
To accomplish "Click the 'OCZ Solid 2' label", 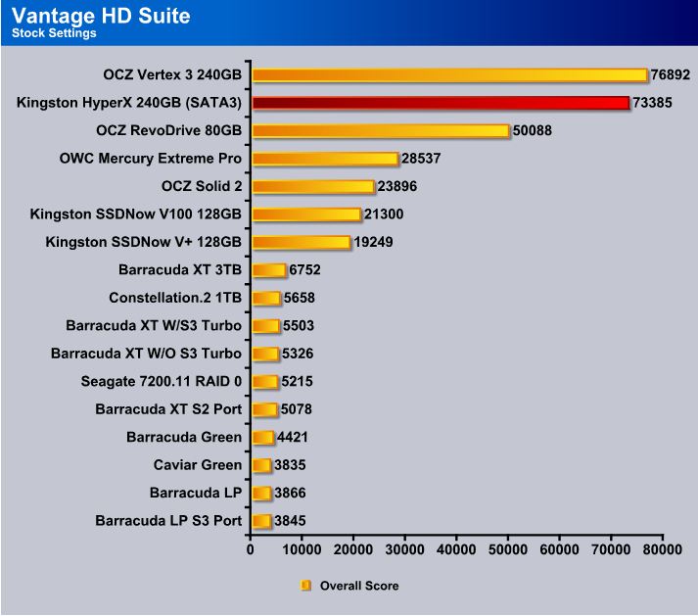I will [x=202, y=186].
